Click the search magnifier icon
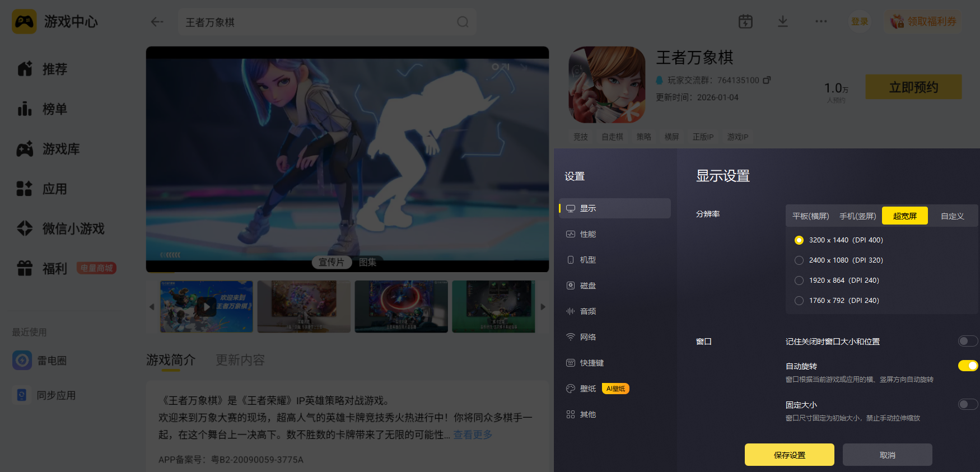 pyautogui.click(x=463, y=22)
